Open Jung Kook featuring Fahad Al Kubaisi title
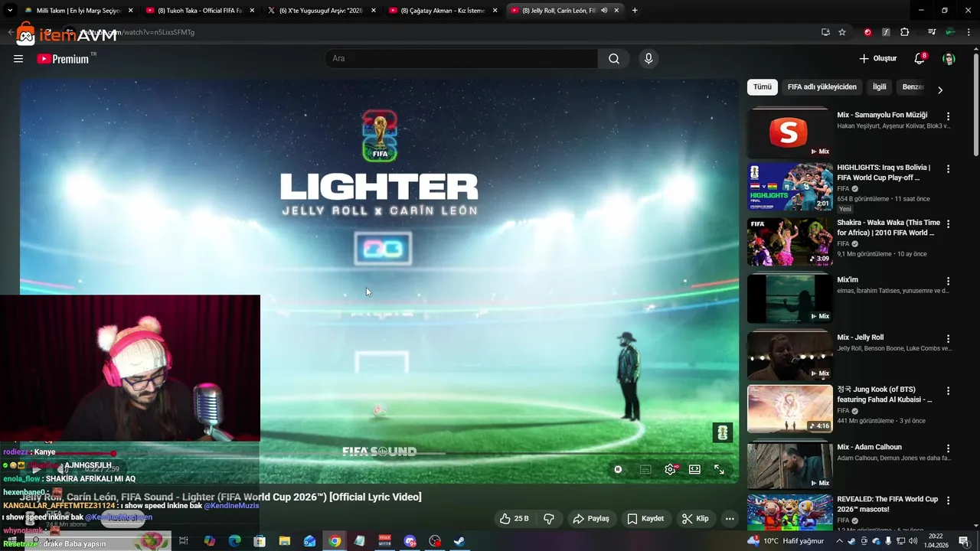The height and width of the screenshot is (551, 980). click(884, 394)
